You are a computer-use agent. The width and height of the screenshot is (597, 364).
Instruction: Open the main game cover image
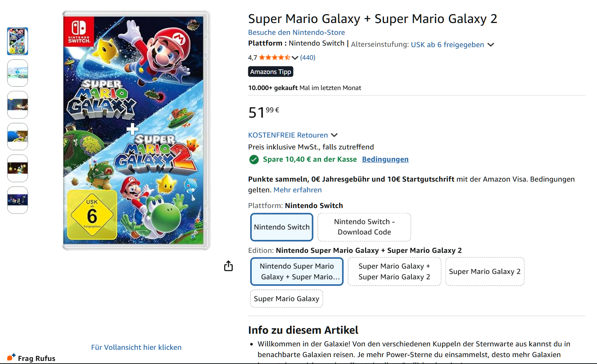pyautogui.click(x=136, y=130)
